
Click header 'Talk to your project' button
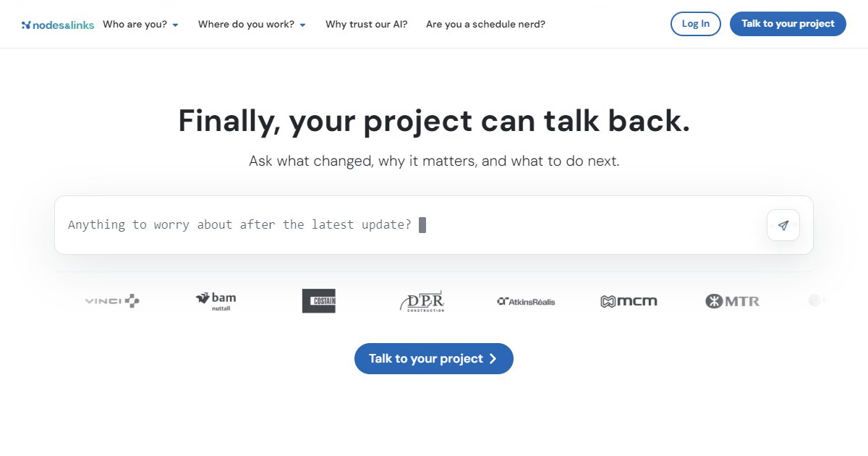coord(788,24)
